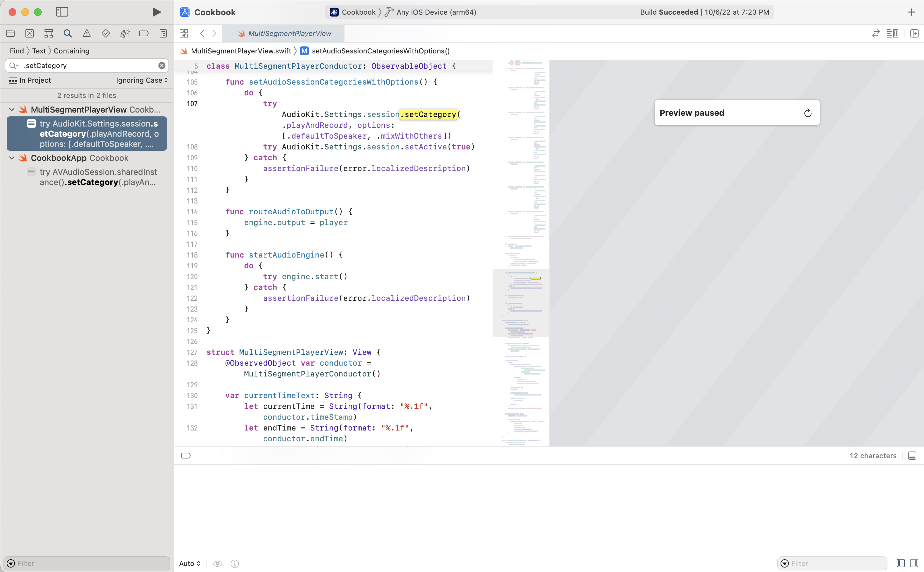Open the Test navigator diamond icon
The width and height of the screenshot is (924, 572).
(106, 33)
